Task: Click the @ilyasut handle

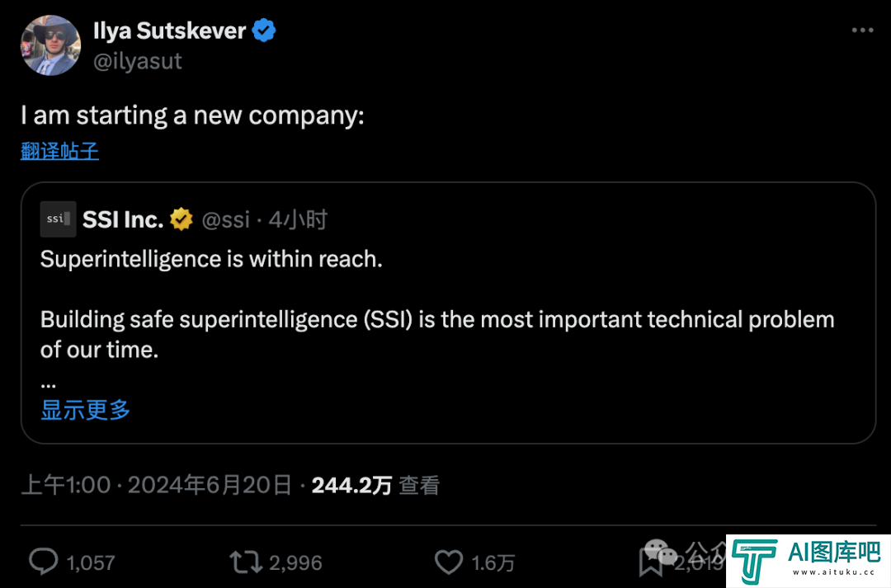Action: [138, 61]
